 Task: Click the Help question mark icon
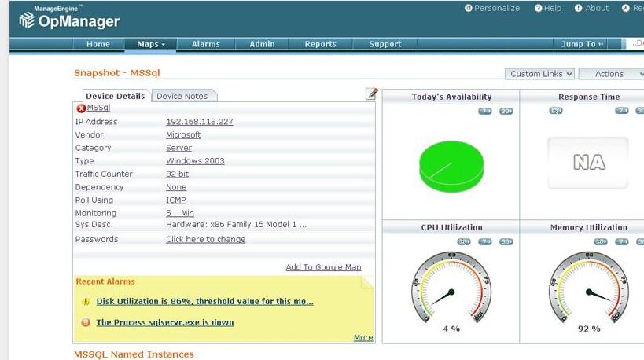538,8
